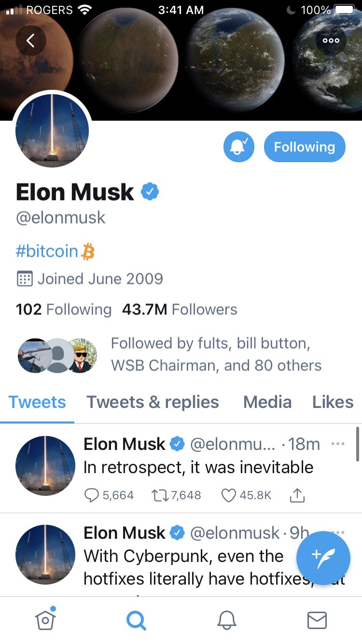Toggle tweet notifications bell for Elon Musk
This screenshot has height=644, width=362.
coord(238,147)
